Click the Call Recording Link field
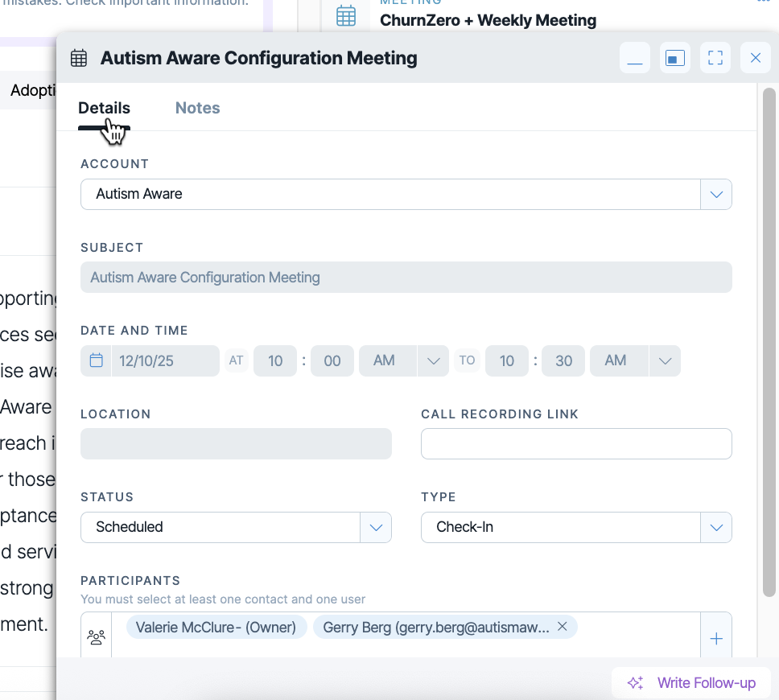Image resolution: width=779 pixels, height=700 pixels. [576, 443]
